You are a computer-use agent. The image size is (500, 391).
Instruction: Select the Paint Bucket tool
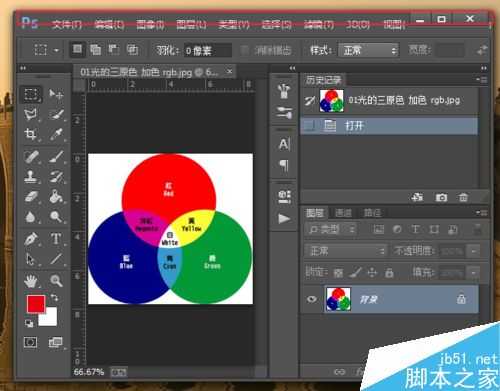click(56, 197)
